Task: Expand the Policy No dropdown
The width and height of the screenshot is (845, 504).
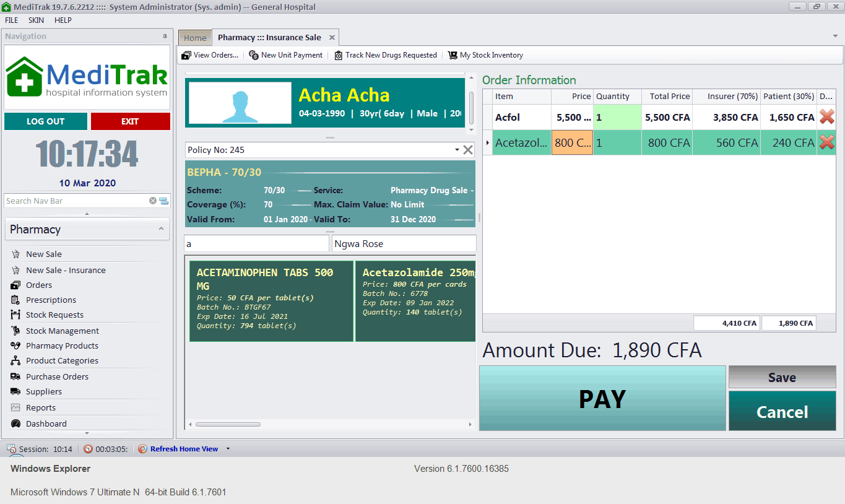Action: coord(457,150)
